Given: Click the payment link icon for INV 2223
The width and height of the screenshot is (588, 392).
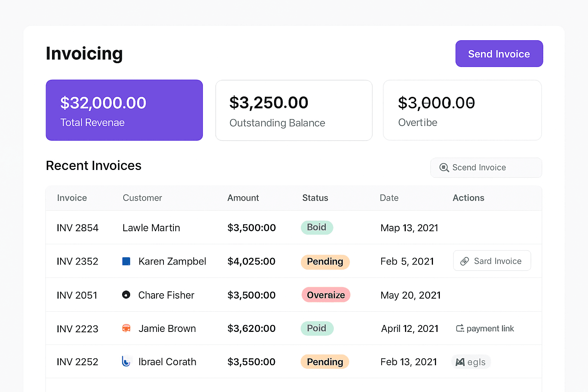Looking at the screenshot, I should (x=459, y=328).
